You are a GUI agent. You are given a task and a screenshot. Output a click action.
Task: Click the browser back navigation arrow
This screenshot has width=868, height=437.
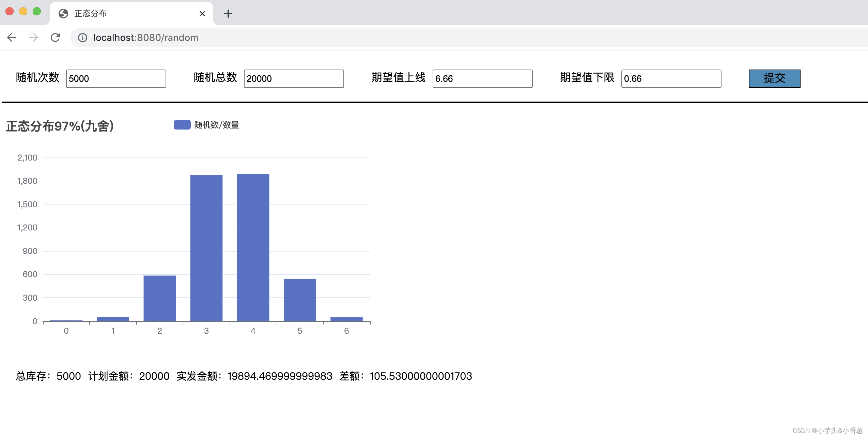pos(12,37)
